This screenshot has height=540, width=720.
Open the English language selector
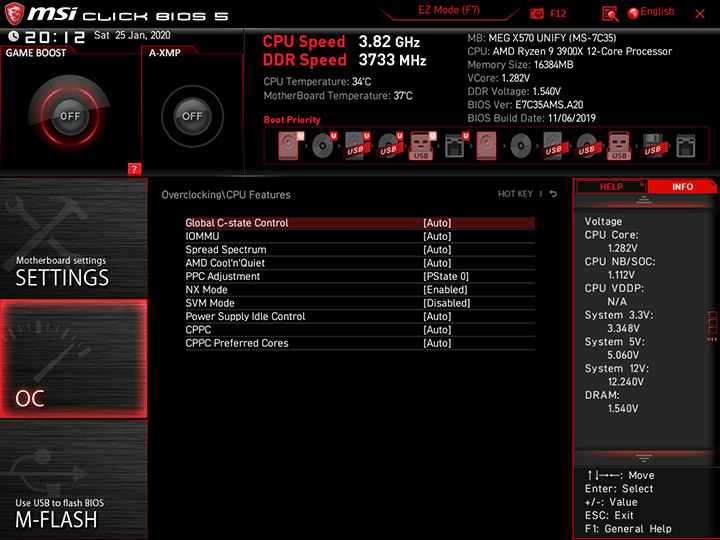(651, 12)
